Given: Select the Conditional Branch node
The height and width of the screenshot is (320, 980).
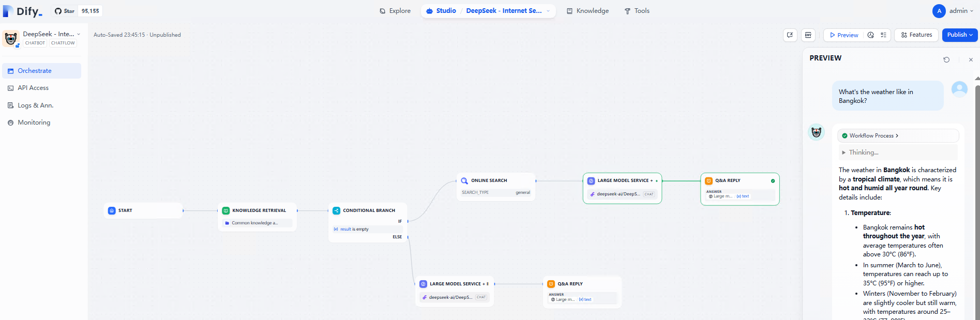Looking at the screenshot, I should pos(368,222).
